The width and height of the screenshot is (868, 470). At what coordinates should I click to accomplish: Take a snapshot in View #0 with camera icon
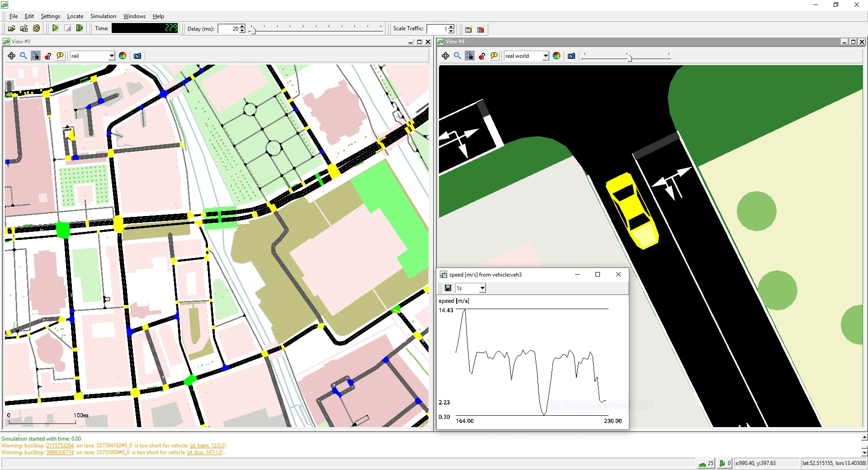pyautogui.click(x=137, y=56)
